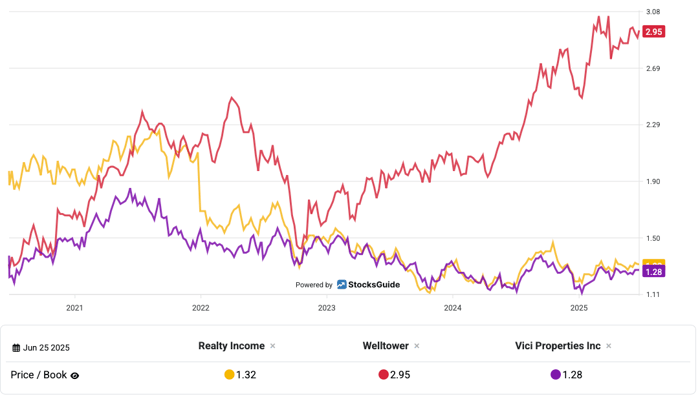Open the Powered by StocksGuide link
This screenshot has height=399, width=700.
pyautogui.click(x=347, y=285)
